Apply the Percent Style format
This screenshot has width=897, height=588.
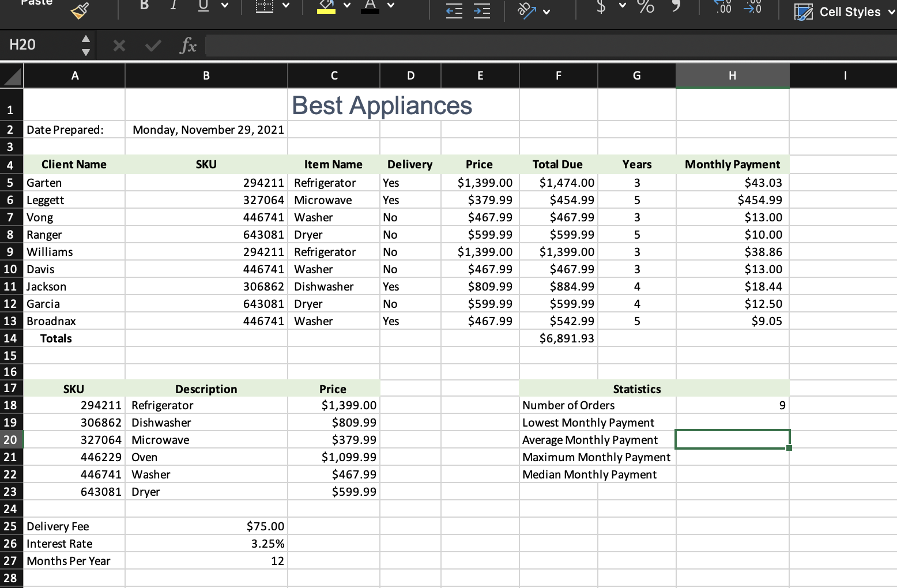point(646,6)
